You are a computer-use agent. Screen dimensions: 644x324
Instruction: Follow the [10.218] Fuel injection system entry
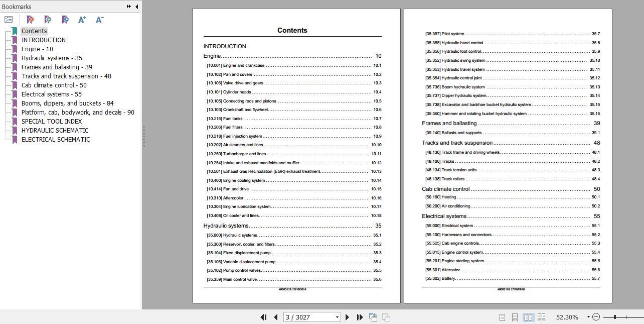point(294,136)
